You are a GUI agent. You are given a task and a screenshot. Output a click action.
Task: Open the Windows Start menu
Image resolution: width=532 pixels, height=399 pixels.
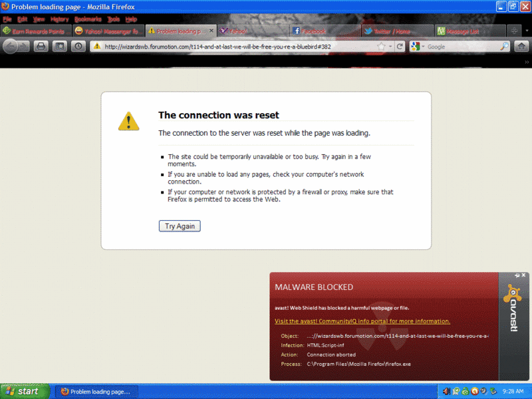pos(25,392)
